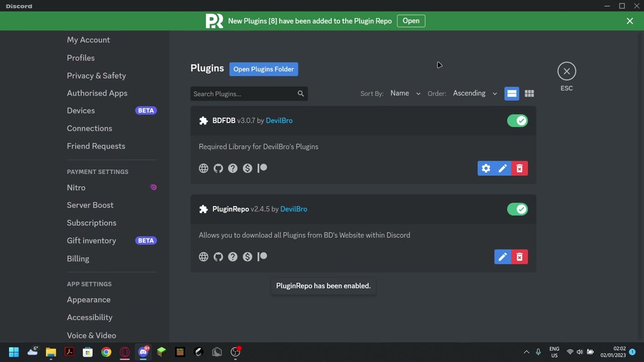Edit PluginRepo plugin with pencil icon
The image size is (644, 362).
502,257
